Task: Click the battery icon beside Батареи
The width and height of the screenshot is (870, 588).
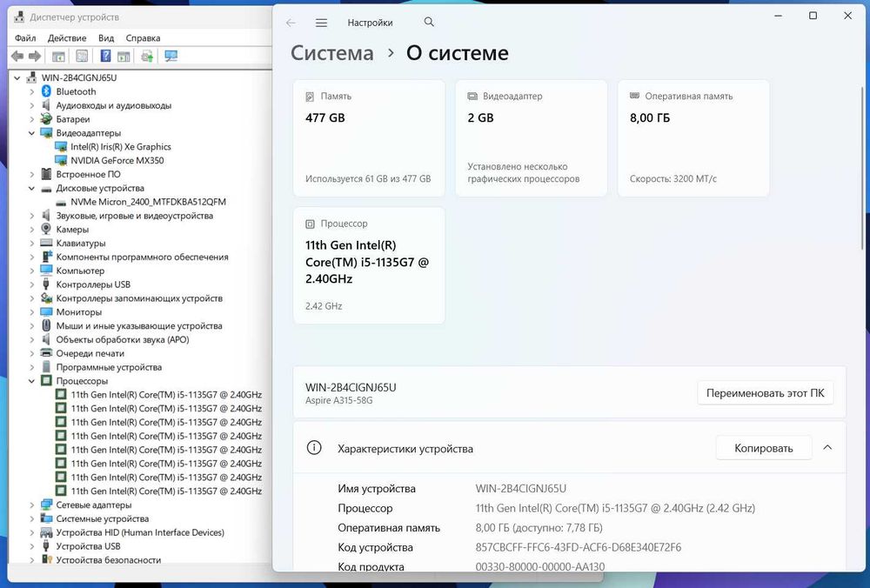Action: click(x=47, y=119)
